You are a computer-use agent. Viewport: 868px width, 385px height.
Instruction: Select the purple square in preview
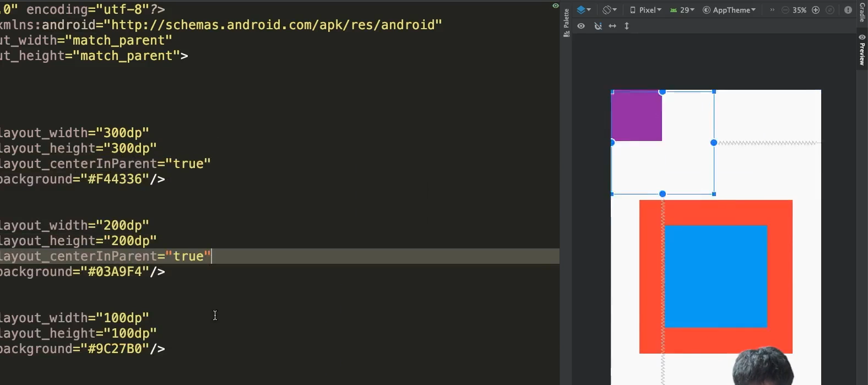pyautogui.click(x=637, y=116)
